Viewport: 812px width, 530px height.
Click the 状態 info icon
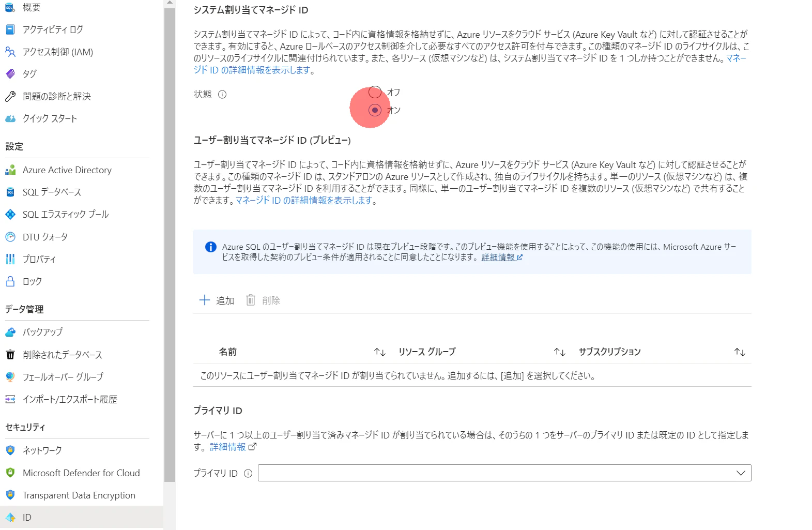click(x=222, y=94)
